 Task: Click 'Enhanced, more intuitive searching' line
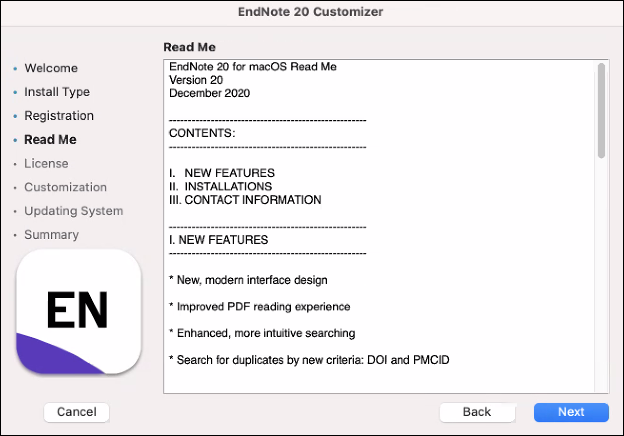coord(262,333)
